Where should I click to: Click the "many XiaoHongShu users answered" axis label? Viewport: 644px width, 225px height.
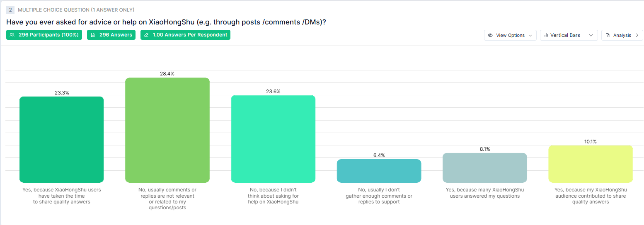click(x=485, y=193)
